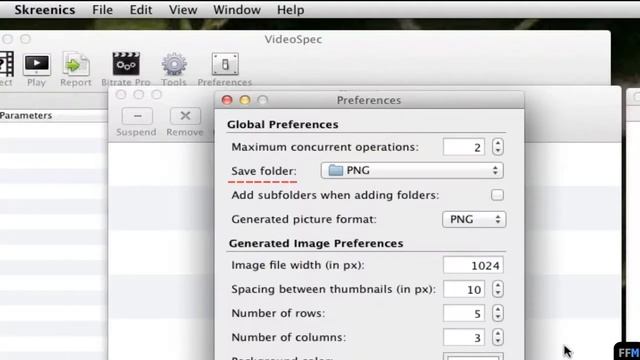Open the View menu
Viewport: 640px width, 360px height.
coord(183,10)
